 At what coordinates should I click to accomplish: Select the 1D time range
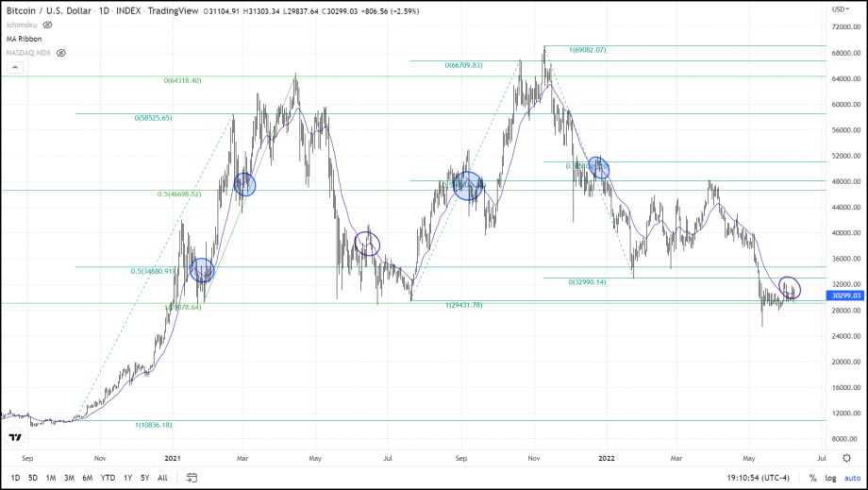pyautogui.click(x=15, y=478)
